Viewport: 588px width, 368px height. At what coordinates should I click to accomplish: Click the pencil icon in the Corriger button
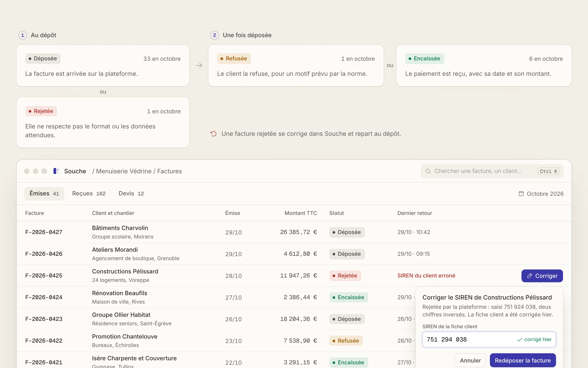[529, 276]
